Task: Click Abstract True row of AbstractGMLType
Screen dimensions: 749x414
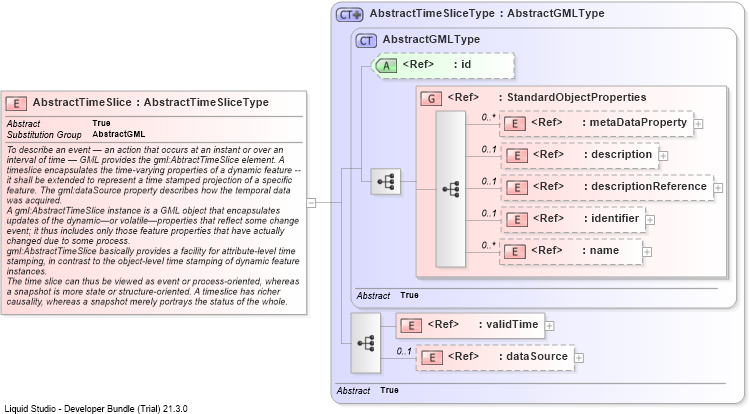Action: [387, 296]
